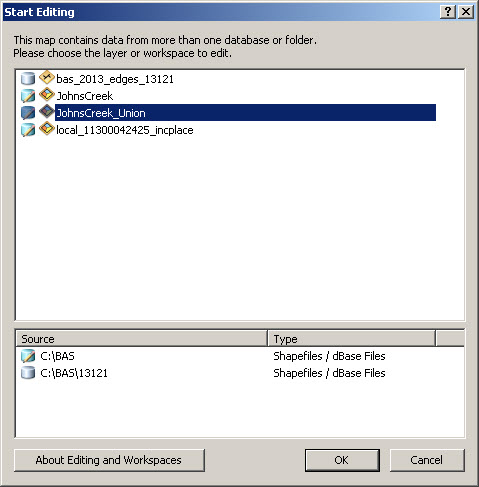Pick the C:\BAS\13121 workspace source
479x487 pixels.
tap(74, 373)
